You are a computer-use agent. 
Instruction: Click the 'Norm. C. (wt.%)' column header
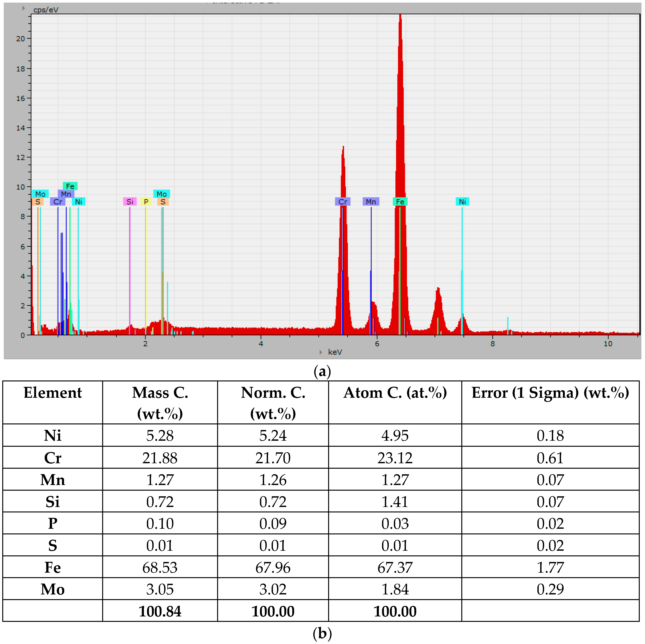(273, 402)
